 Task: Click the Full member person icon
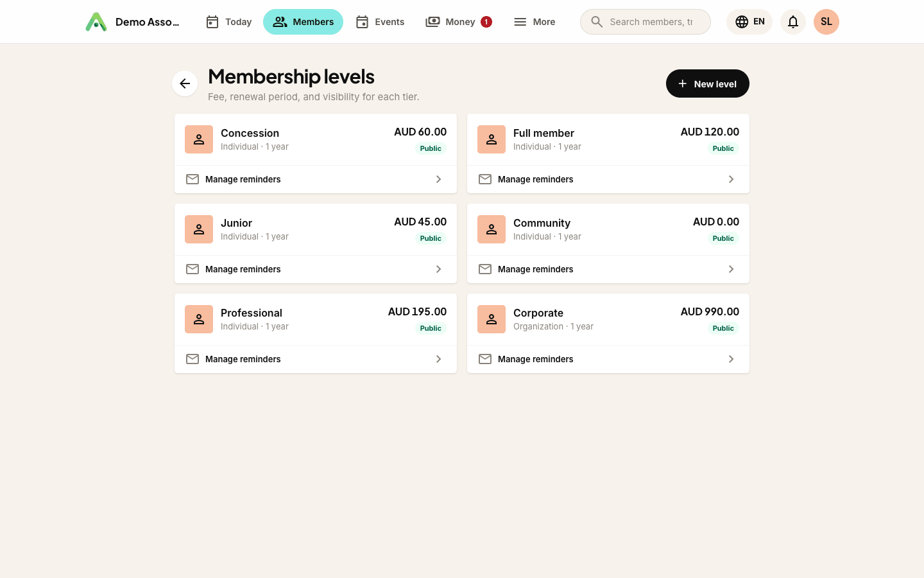492,139
